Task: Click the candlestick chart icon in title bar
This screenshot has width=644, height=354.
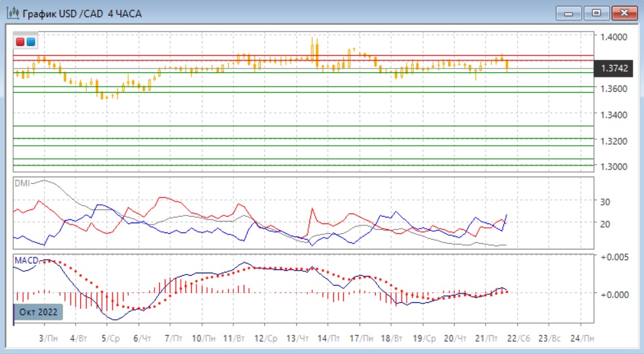Action: click(12, 13)
